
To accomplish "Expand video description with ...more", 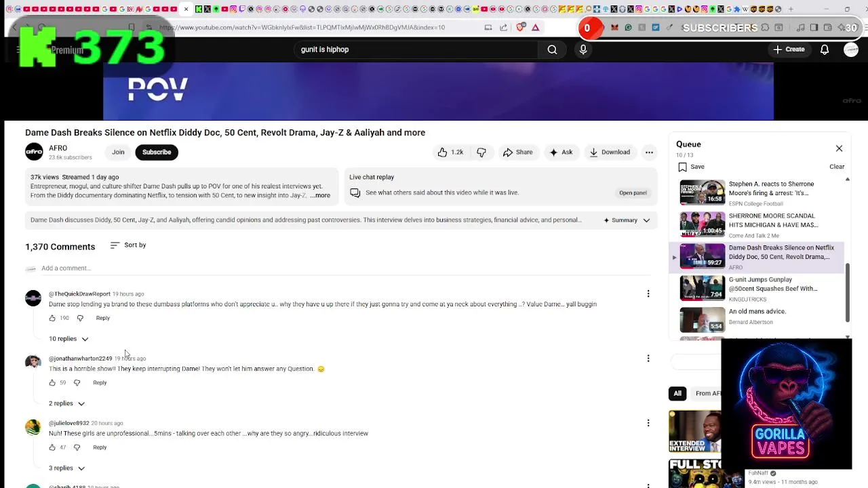I will 320,195.
